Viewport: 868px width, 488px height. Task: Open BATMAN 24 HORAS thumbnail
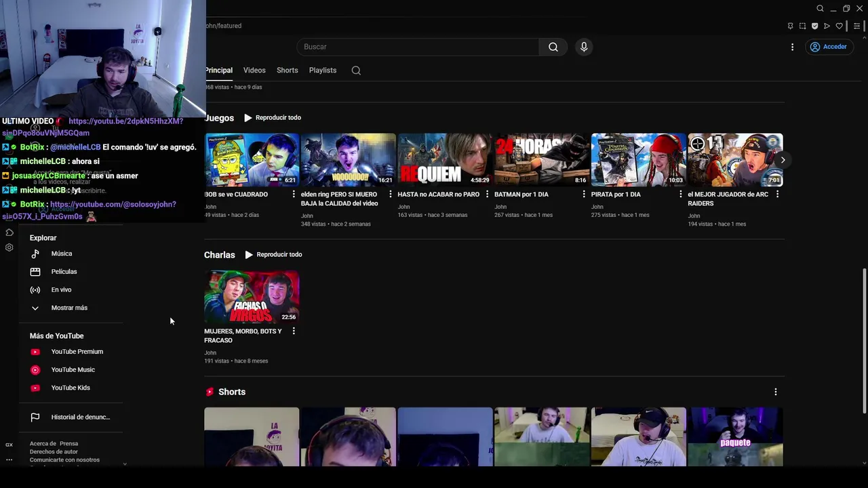click(542, 160)
